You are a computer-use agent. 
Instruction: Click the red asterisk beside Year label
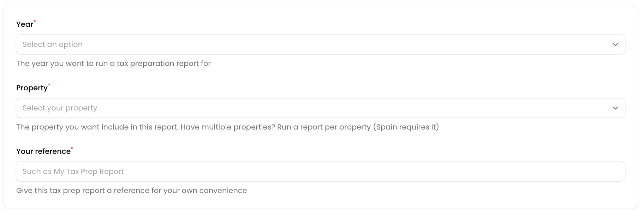click(35, 22)
